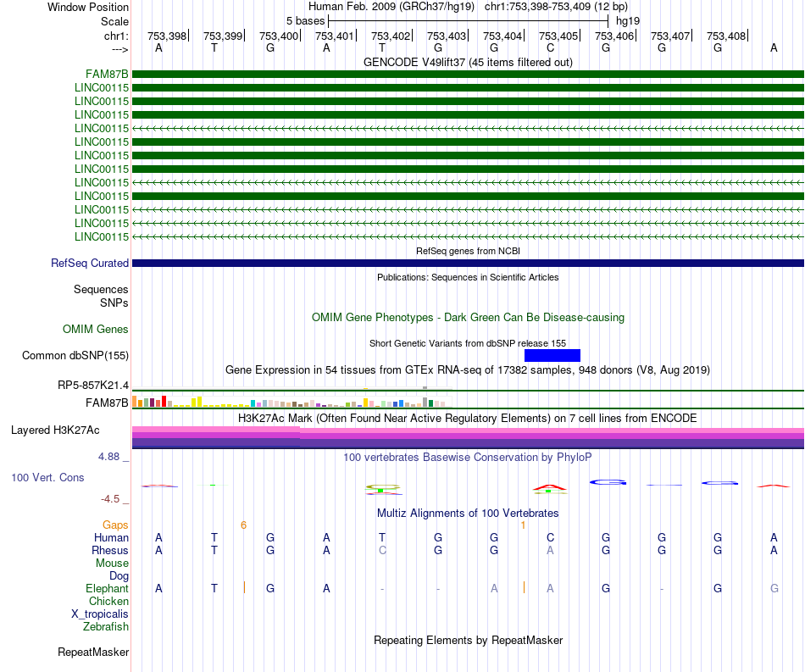Screen dimensions: 805x672
Task: Click the hg19 label beside scale bar
Action: (628, 21)
